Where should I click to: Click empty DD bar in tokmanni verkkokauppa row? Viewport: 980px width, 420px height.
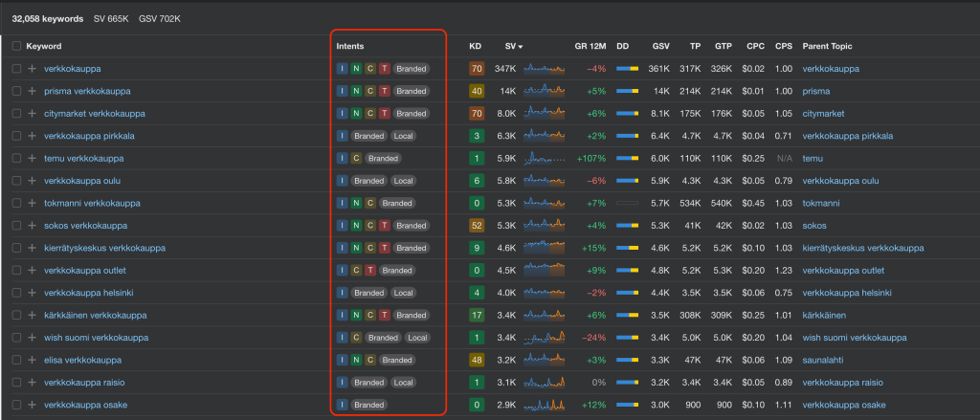pos(627,203)
